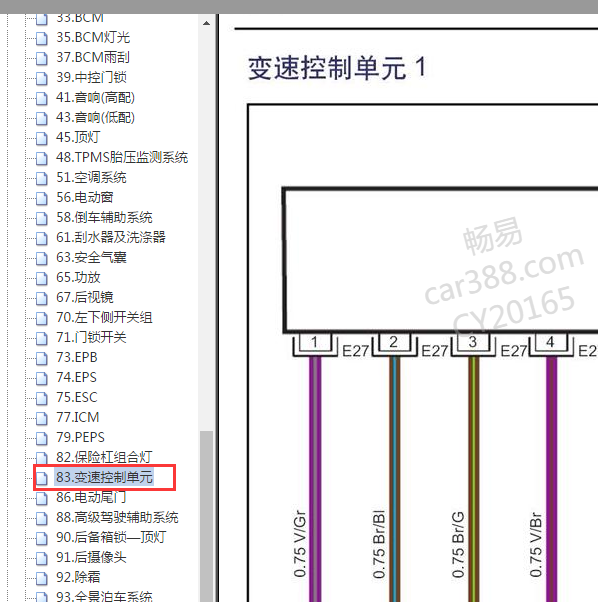The height and width of the screenshot is (602, 598).
Task: Open bookmark 74.EPS
Action: pyautogui.click(x=76, y=377)
